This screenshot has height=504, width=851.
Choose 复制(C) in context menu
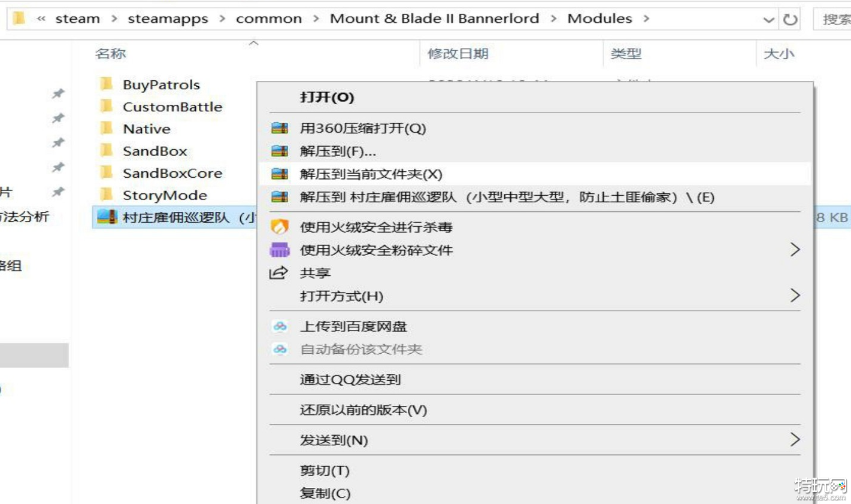[x=325, y=493]
